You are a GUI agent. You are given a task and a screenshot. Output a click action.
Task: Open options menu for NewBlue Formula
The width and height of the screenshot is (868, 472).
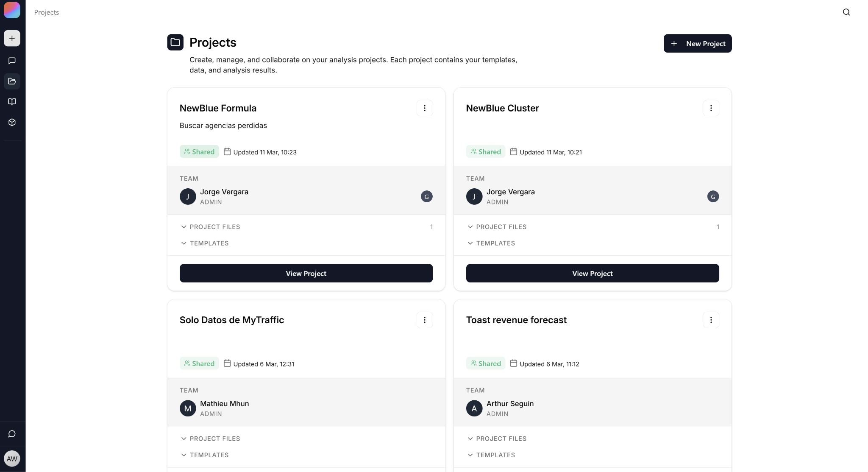tap(424, 108)
